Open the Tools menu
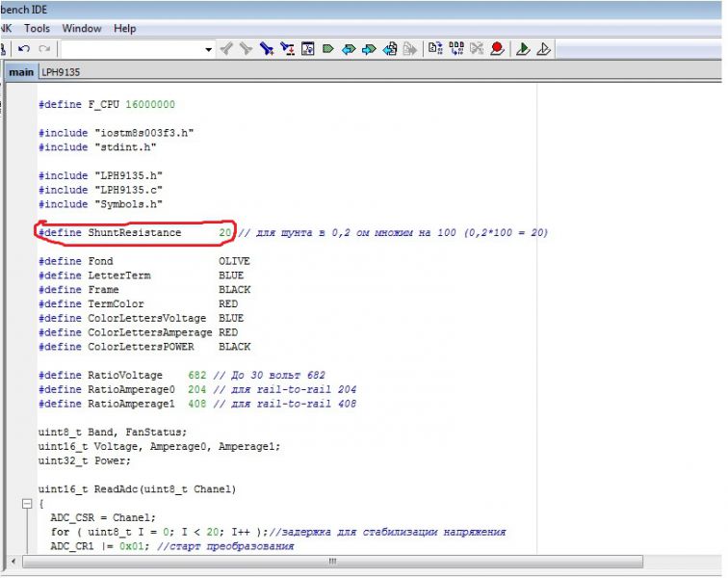Image resolution: width=728 pixels, height=578 pixels. coord(37,29)
